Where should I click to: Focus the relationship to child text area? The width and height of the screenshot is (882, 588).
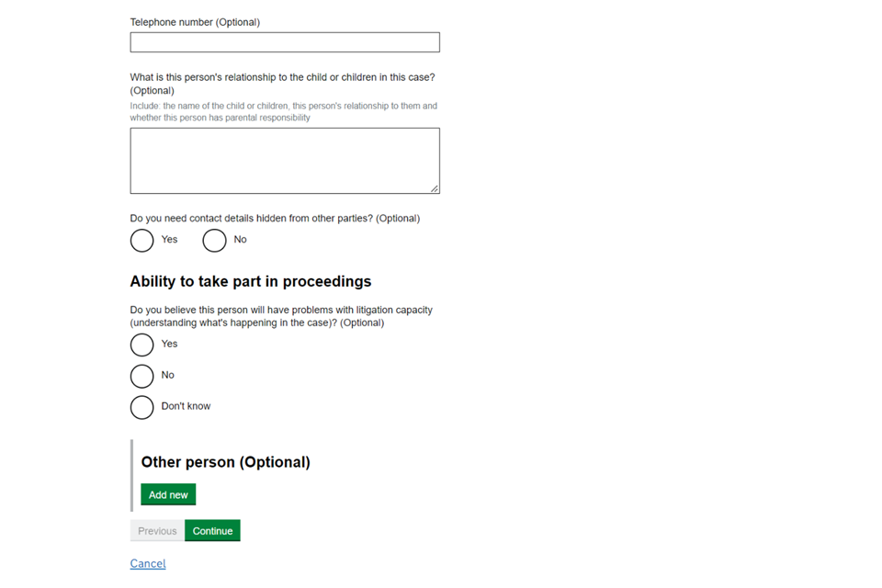click(x=285, y=161)
